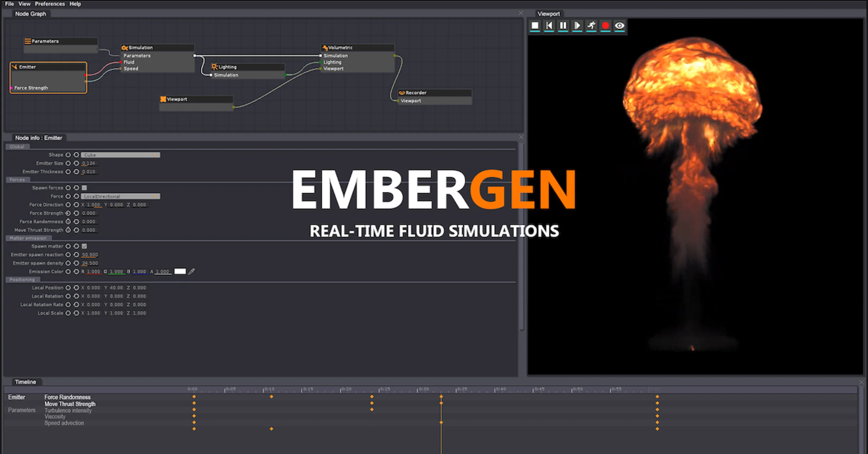Click the Stop icon in viewport toolbar
The height and width of the screenshot is (454, 868).
[x=534, y=25]
